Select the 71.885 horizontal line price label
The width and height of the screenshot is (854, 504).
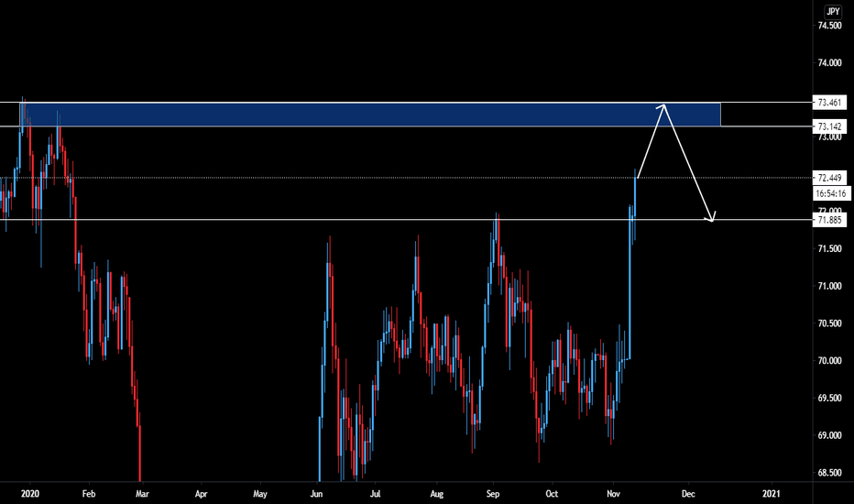829,220
